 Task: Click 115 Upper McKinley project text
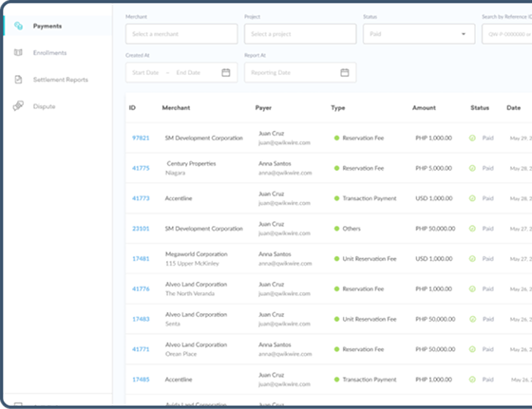(192, 263)
